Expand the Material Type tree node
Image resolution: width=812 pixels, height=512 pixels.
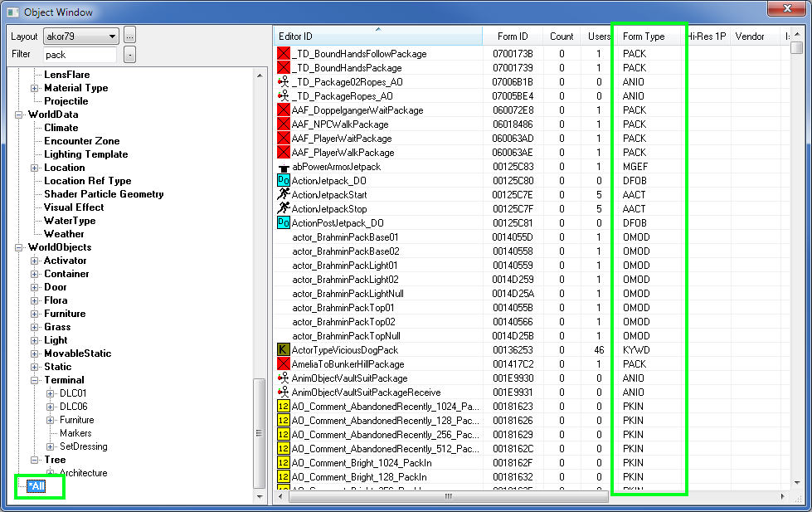pos(34,88)
